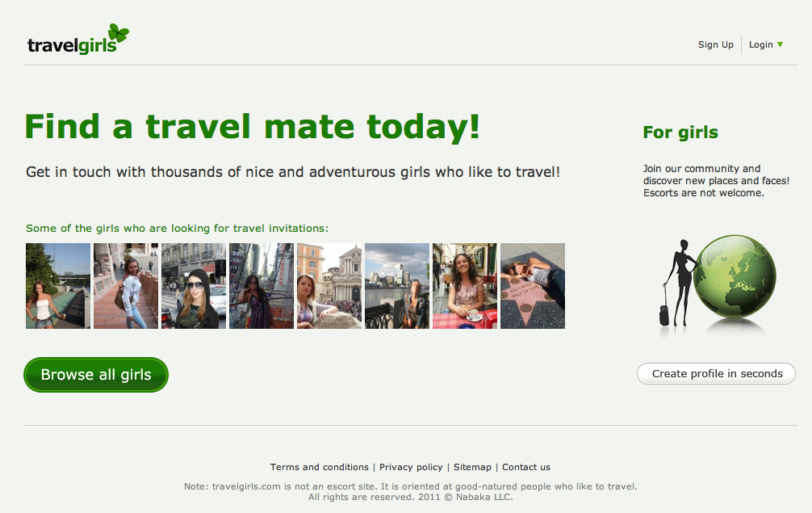The width and height of the screenshot is (812, 513).
Task: Select the girl in purple dress thumbnail
Action: [262, 286]
